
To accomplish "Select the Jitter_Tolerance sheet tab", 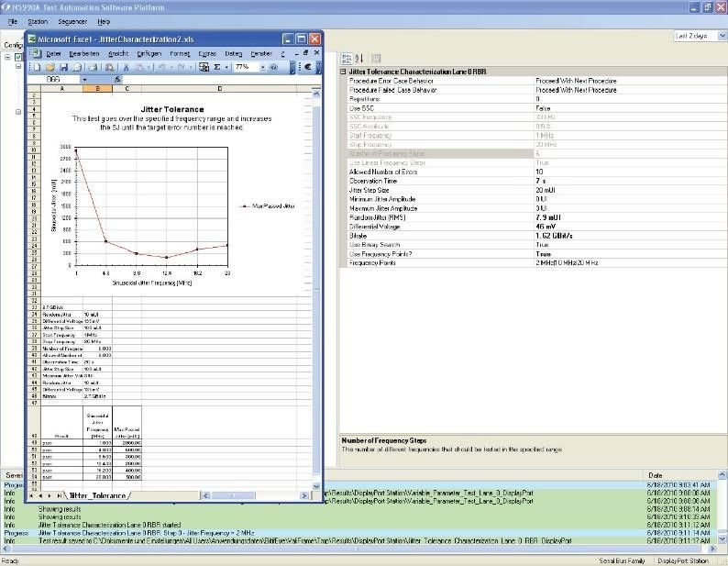I will click(97, 496).
